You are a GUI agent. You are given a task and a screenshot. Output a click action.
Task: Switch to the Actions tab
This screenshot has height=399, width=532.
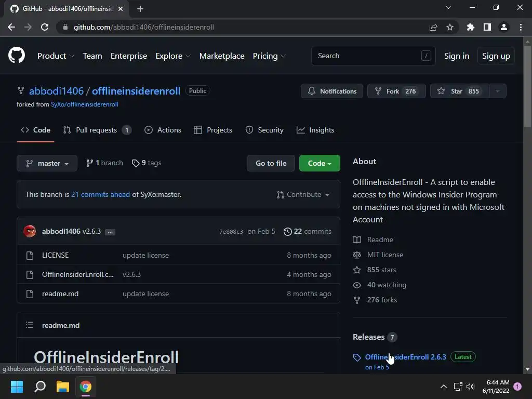tap(163, 130)
